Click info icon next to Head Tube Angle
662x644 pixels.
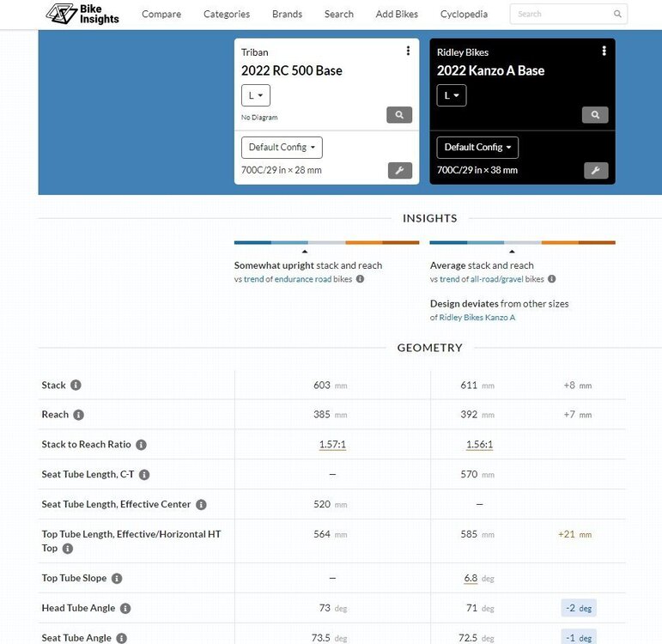click(125, 608)
